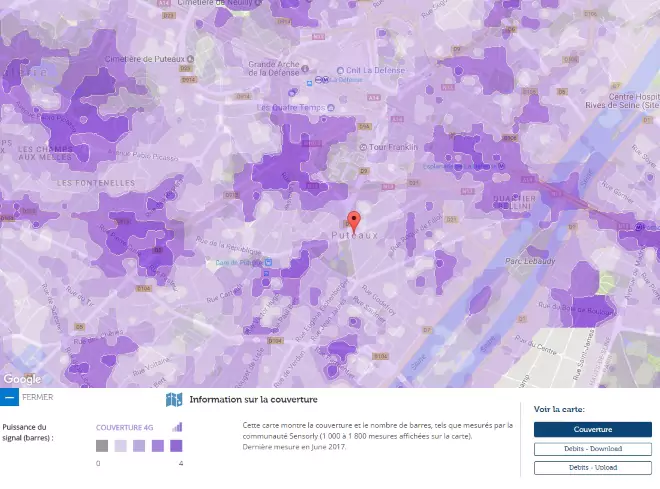Click the Les Quatre Temps shopping icon

click(x=331, y=108)
